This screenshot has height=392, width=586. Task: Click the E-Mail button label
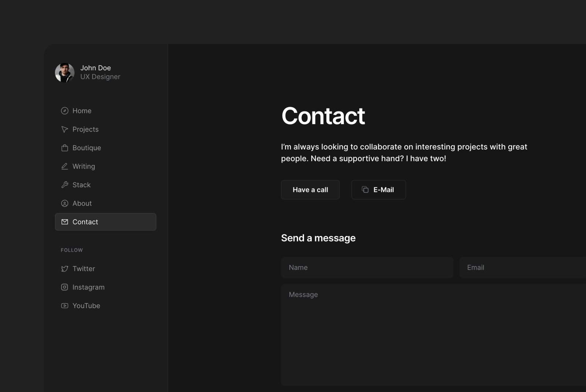(x=383, y=189)
